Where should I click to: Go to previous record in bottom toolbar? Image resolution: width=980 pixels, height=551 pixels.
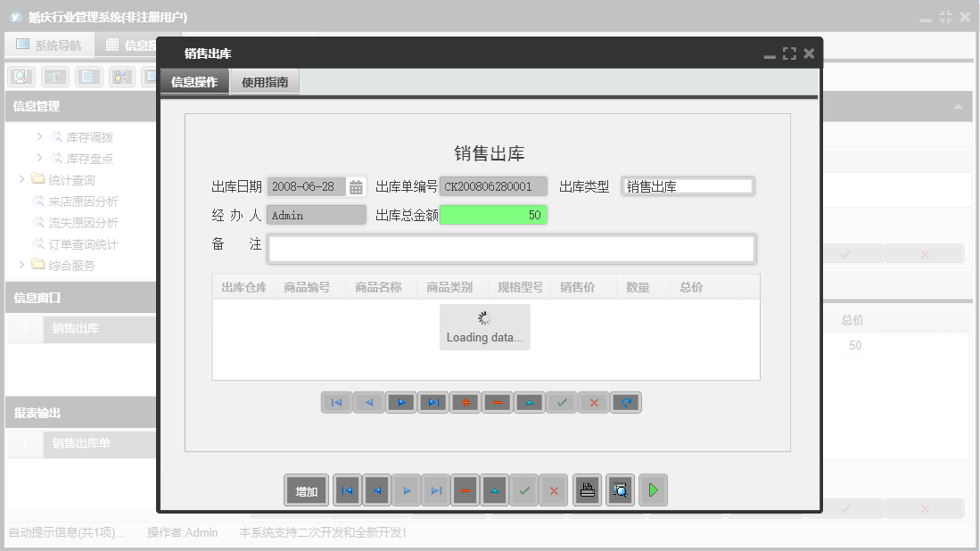pos(377,490)
